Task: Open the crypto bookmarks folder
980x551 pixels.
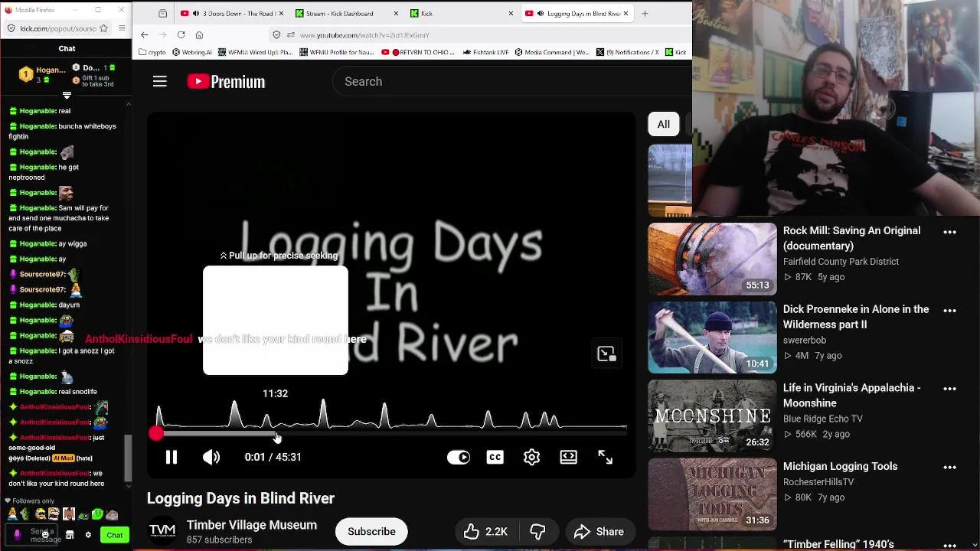Action: (152, 52)
